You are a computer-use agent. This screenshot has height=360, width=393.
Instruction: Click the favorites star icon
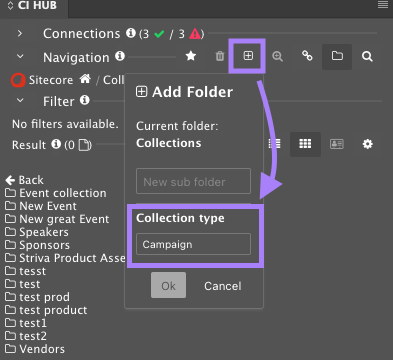[x=191, y=56]
